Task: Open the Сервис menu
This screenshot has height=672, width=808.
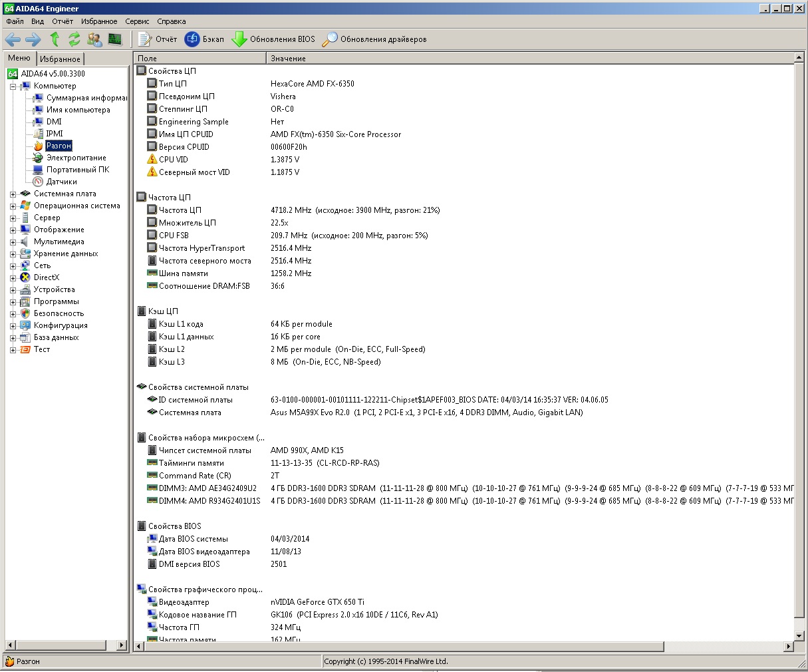Action: pyautogui.click(x=137, y=21)
